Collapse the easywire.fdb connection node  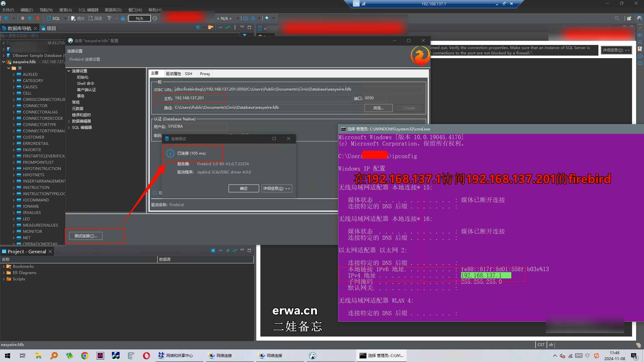[x=4, y=62]
